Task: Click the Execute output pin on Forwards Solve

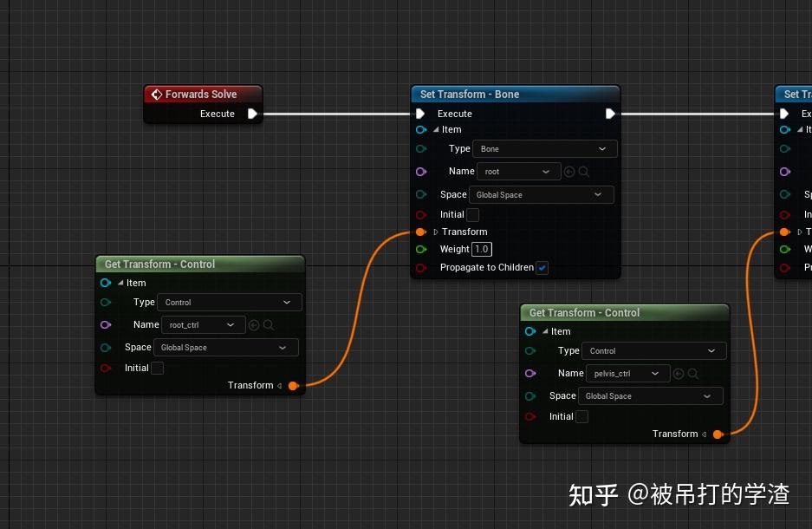Action: [x=251, y=114]
